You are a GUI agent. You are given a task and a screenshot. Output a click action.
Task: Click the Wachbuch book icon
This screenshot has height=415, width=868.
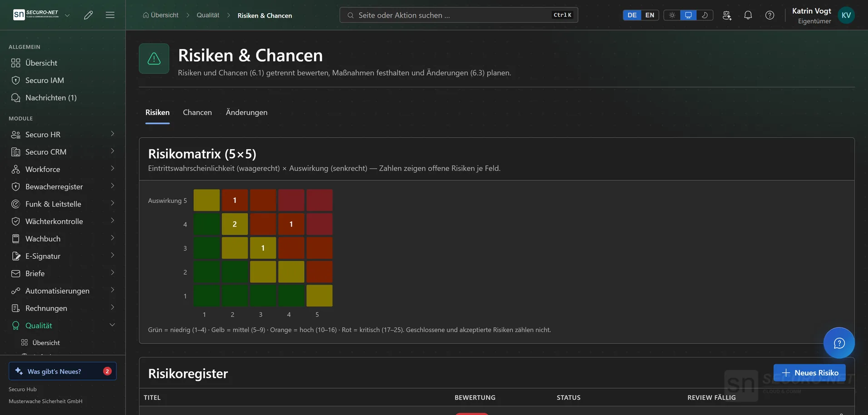pos(16,239)
